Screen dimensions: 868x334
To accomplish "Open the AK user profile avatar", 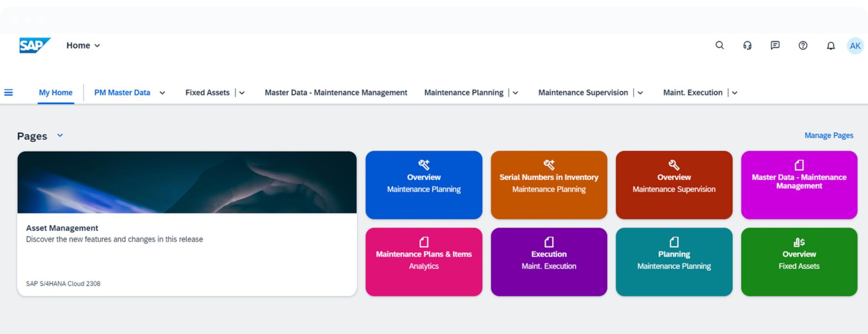I will point(855,46).
